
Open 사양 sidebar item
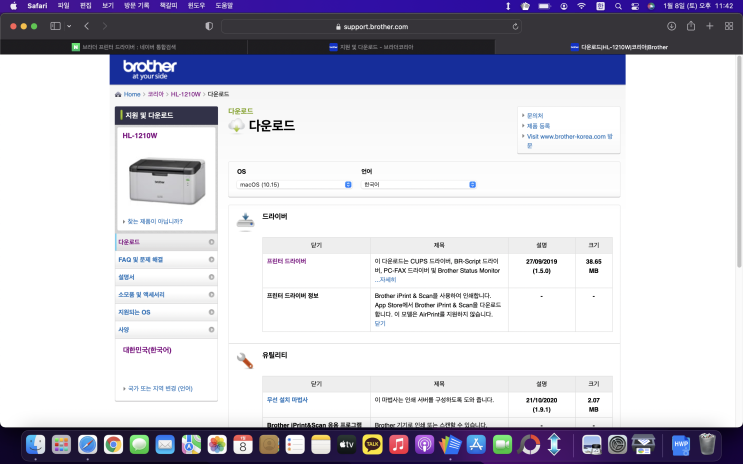[x=166, y=330]
